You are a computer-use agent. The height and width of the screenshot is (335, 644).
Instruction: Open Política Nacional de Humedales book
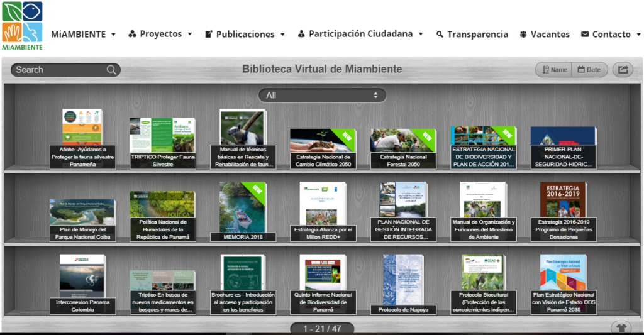(163, 216)
